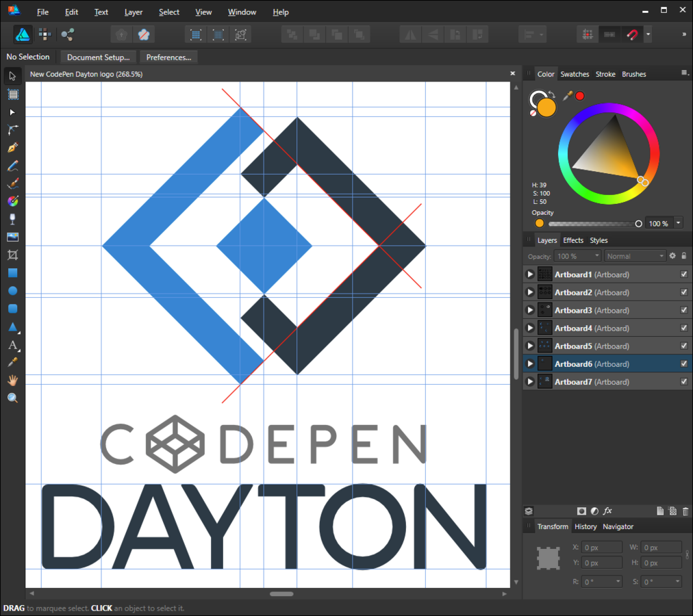Click the Adjustments half-circle icon
693x616 pixels.
coord(594,511)
